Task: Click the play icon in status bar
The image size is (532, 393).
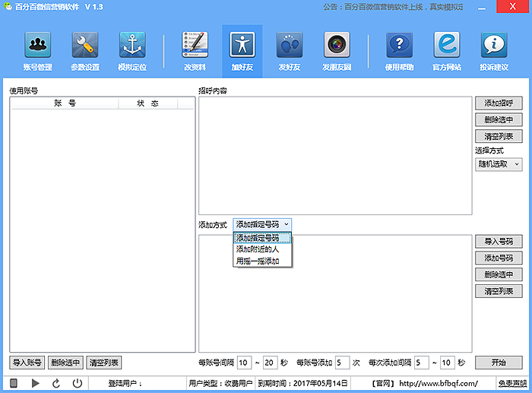Action: [x=35, y=384]
